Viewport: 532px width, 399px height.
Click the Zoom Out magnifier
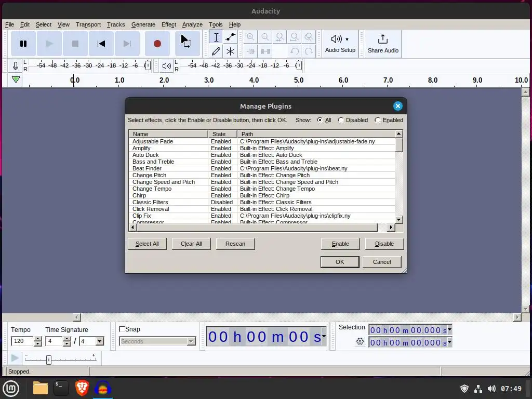265,37
